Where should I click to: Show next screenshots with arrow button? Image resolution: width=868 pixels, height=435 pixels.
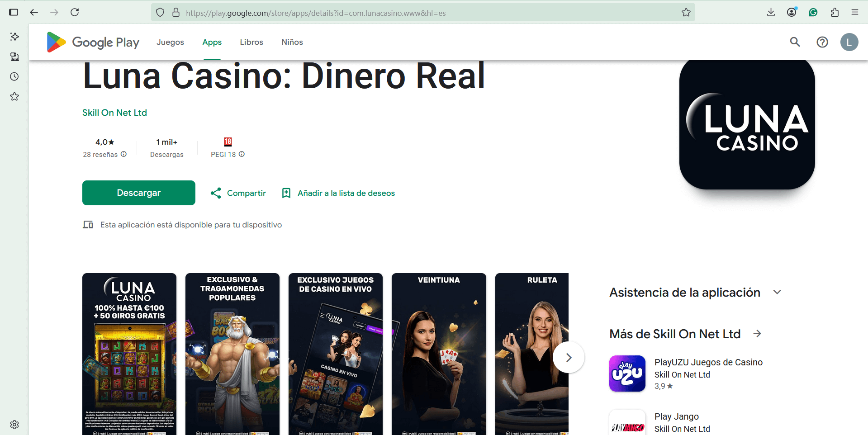(x=569, y=357)
